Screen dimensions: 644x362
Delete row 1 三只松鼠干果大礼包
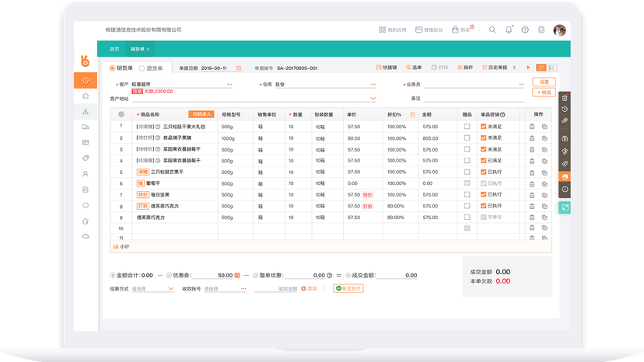coord(532,127)
